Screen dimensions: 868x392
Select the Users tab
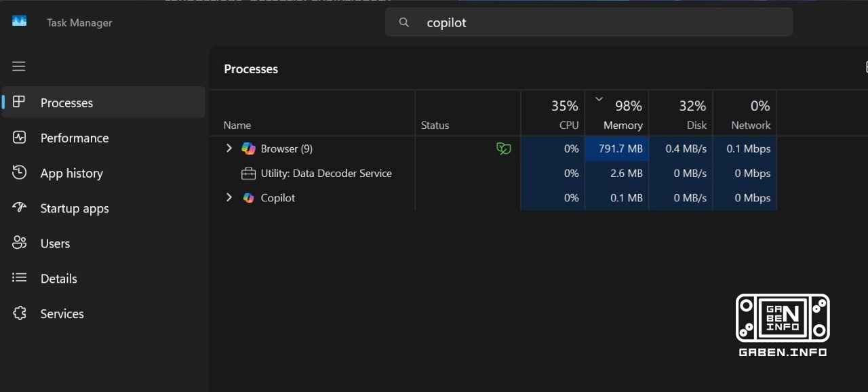point(104,243)
